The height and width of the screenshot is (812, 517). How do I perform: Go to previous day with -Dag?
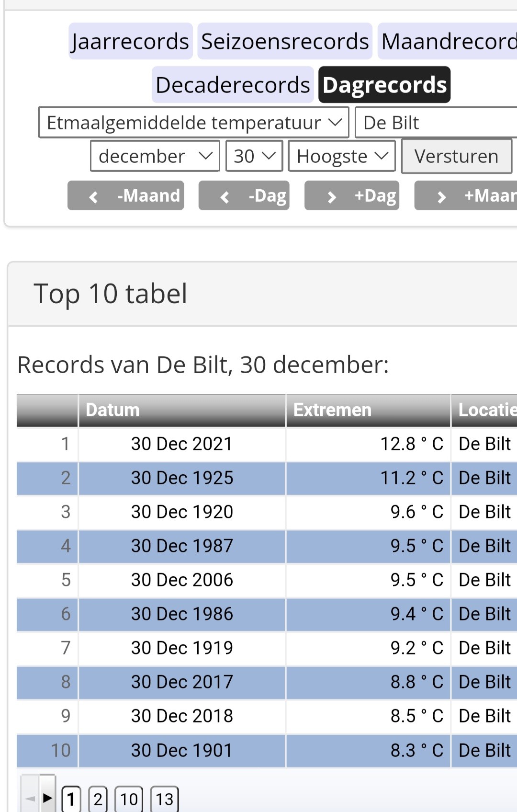(x=244, y=195)
